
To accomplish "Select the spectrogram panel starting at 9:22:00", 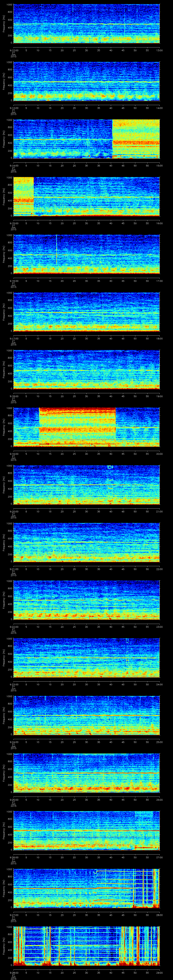I will (x=86, y=600).
